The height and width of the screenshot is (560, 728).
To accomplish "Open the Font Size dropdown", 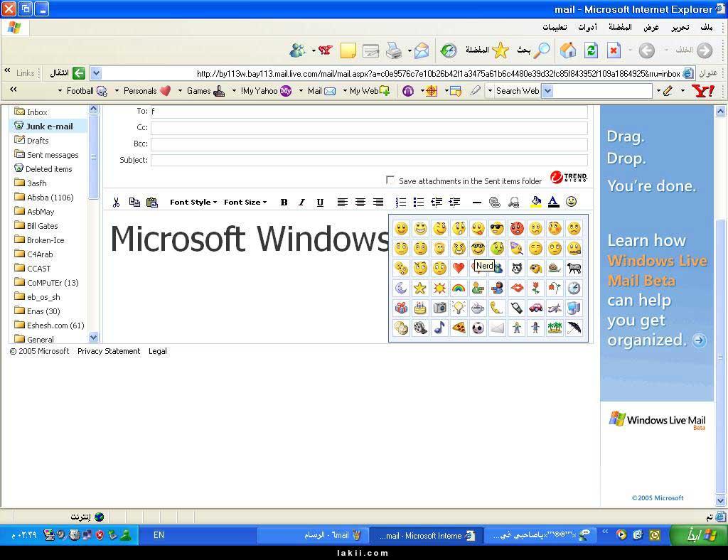I will coord(245,203).
